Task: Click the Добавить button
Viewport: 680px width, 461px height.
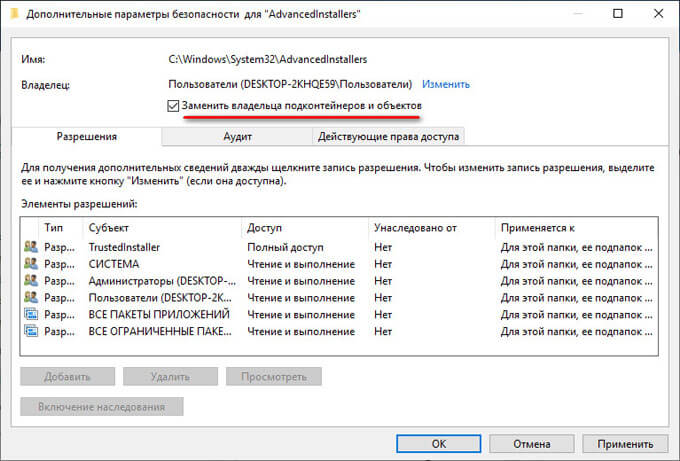Action: tap(67, 376)
